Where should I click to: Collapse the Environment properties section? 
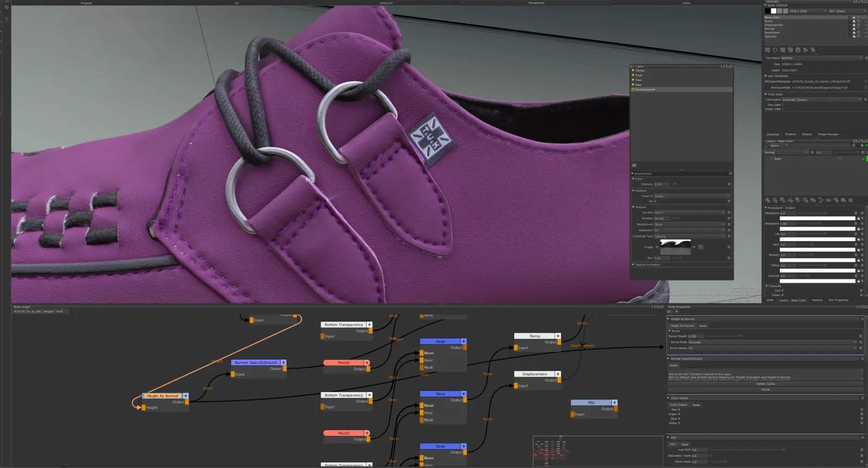(633, 174)
